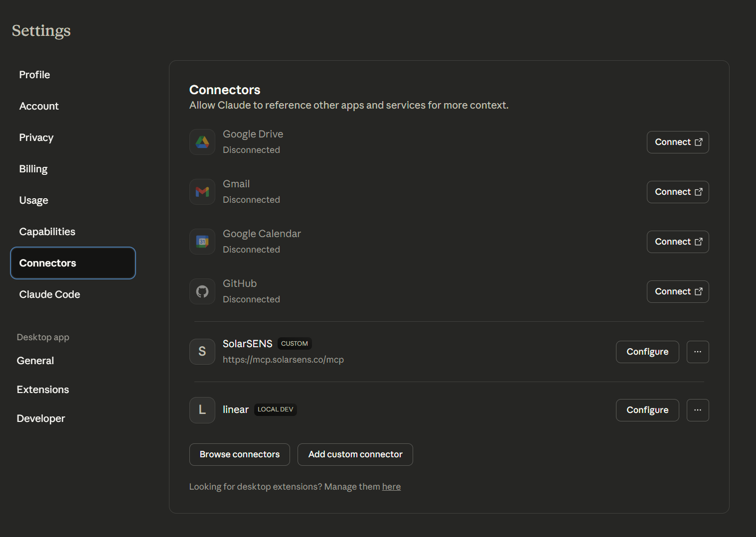Click the Google Drive connector icon

(x=202, y=142)
